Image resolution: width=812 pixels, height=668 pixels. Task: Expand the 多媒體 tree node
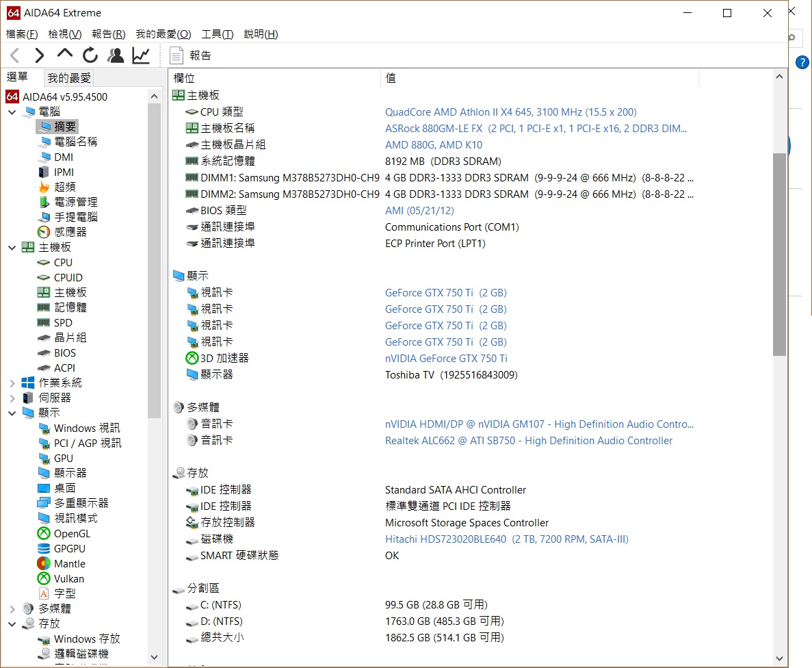point(12,609)
